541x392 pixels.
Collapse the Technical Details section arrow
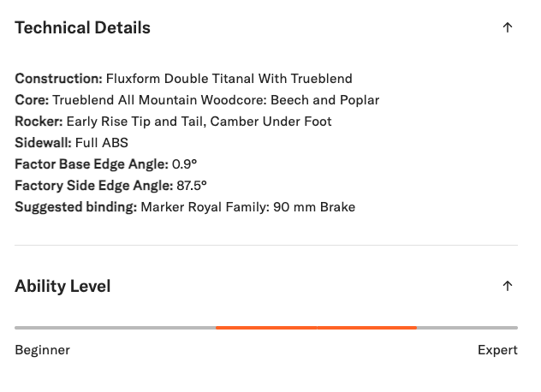coord(508,27)
